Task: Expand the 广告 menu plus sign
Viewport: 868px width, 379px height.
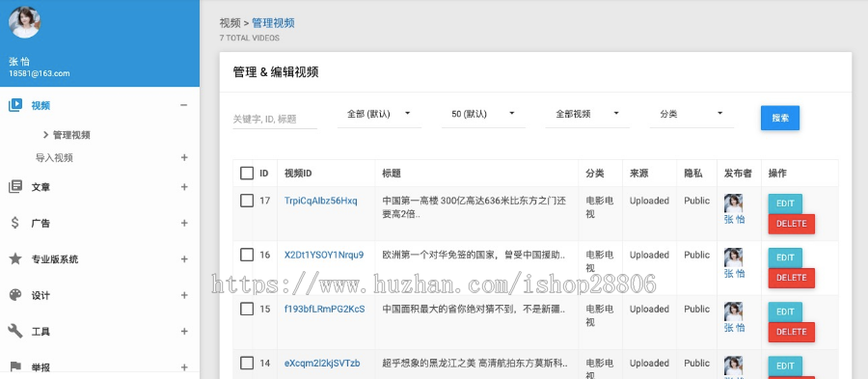Action: [x=184, y=223]
